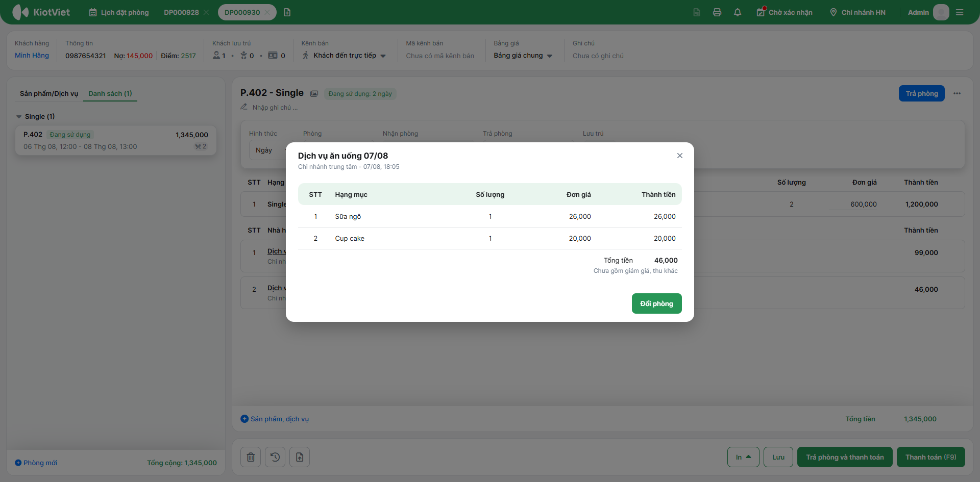
Task: Click 46,000 service amount in background
Action: click(x=926, y=289)
